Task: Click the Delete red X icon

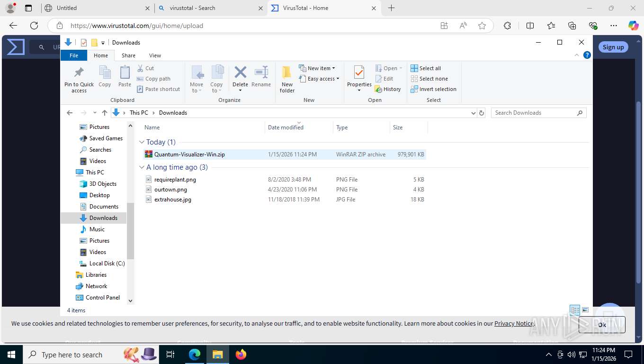Action: click(240, 73)
